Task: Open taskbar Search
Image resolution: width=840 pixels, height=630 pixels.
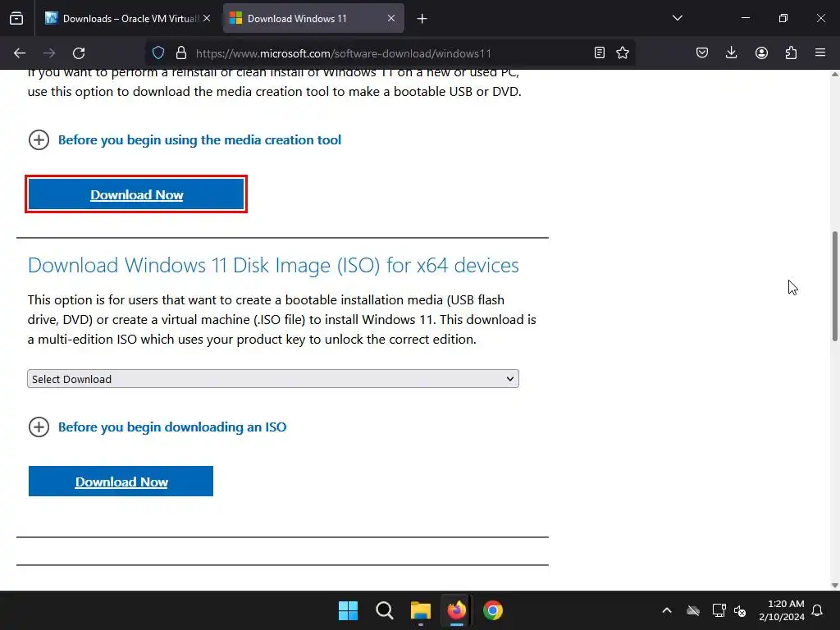Action: [x=384, y=610]
